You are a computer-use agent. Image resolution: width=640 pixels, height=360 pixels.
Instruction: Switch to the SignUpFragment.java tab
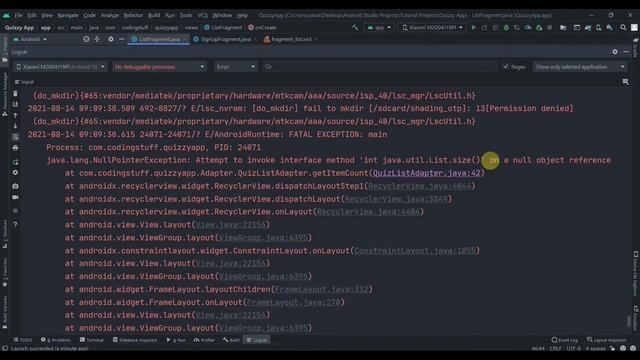pyautogui.click(x=225, y=39)
